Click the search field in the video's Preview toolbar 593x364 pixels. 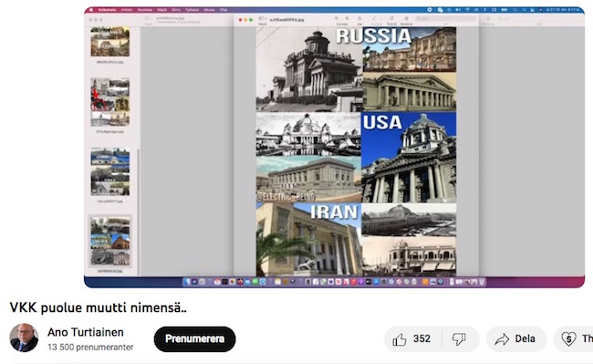(445, 18)
